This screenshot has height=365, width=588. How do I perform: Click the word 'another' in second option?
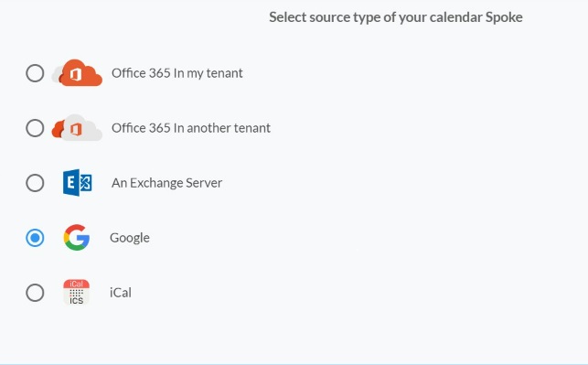[x=208, y=128]
